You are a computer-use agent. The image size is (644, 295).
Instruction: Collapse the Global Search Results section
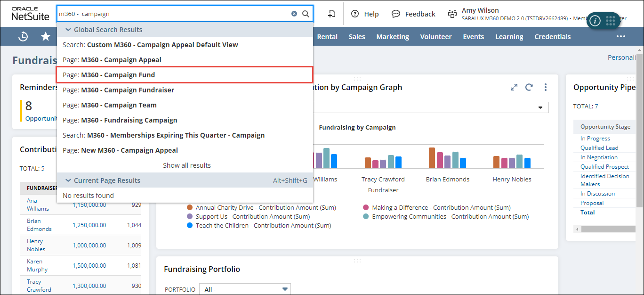point(68,30)
